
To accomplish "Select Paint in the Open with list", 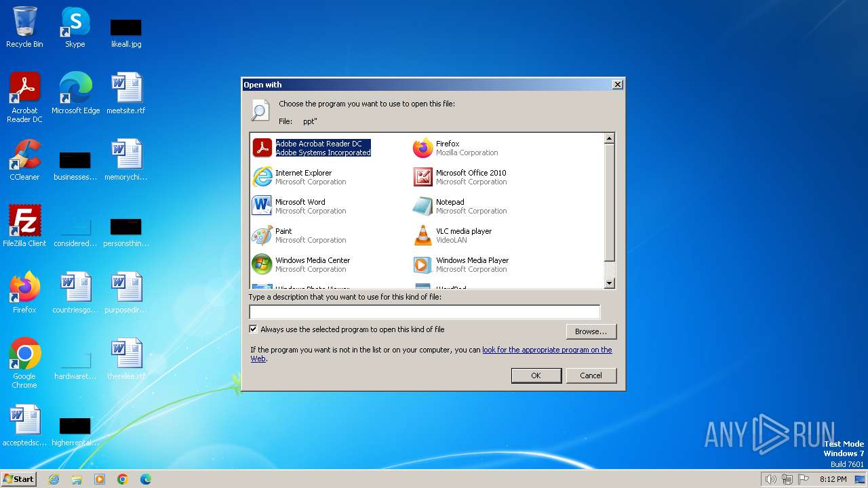I will pyautogui.click(x=300, y=235).
